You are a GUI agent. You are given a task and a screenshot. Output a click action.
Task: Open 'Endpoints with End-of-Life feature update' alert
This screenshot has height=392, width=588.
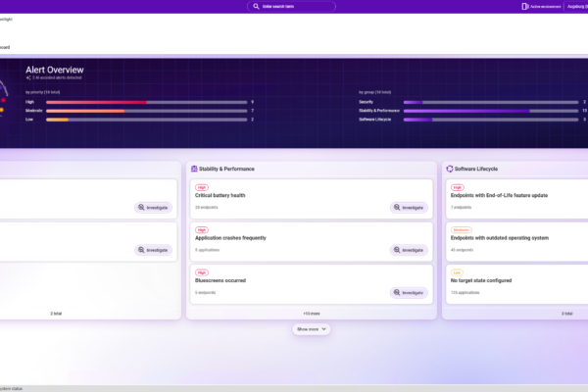pos(499,195)
